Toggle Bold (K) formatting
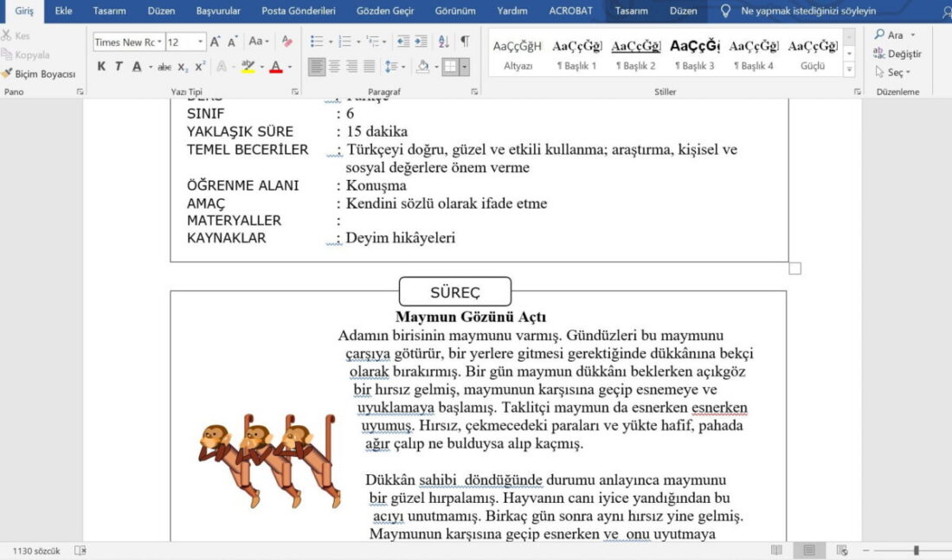Image resolution: width=952 pixels, height=560 pixels. (x=101, y=67)
